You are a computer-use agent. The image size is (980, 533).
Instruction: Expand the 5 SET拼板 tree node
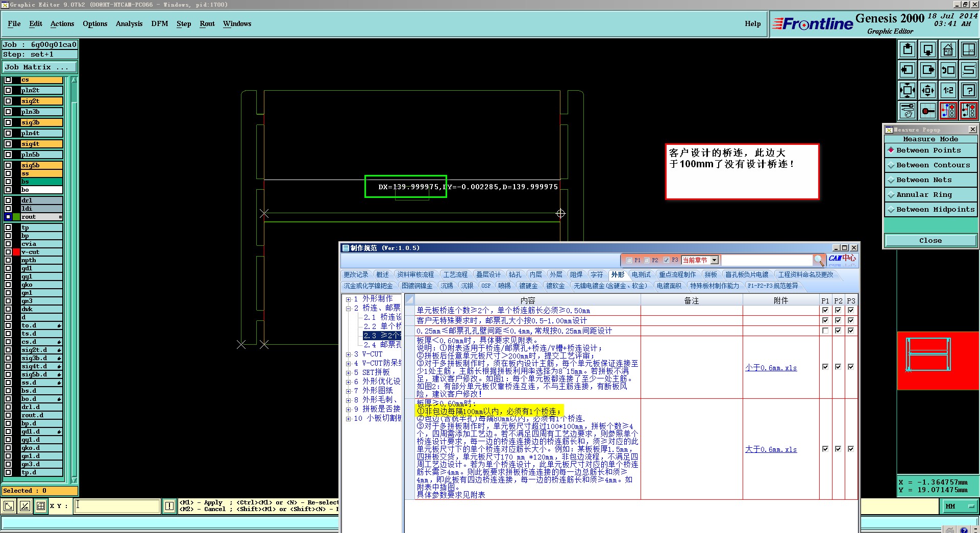pyautogui.click(x=348, y=373)
